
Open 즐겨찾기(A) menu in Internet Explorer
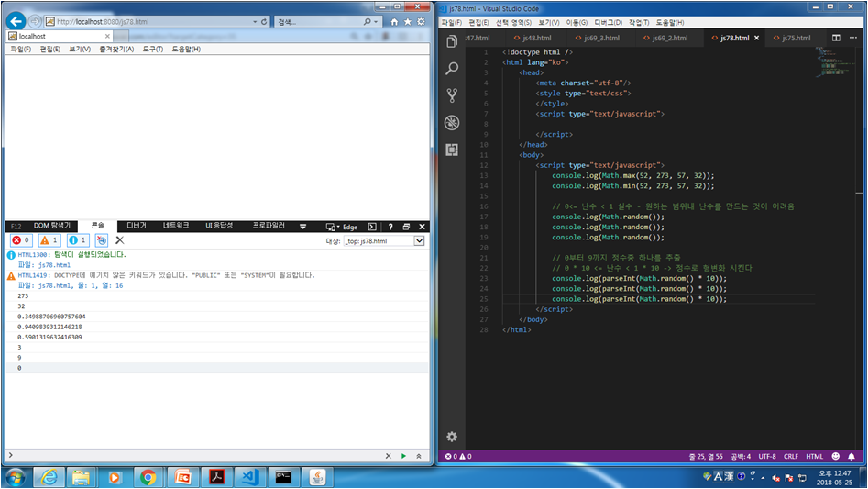[116, 49]
